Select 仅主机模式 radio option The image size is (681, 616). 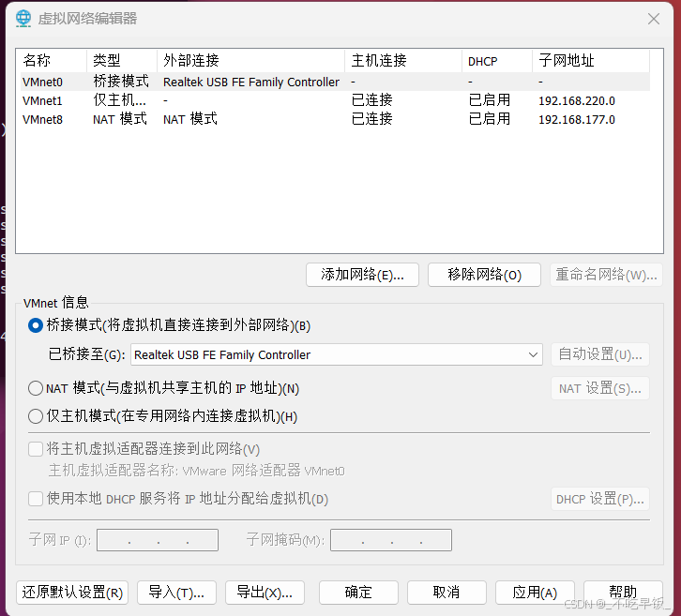[36, 416]
